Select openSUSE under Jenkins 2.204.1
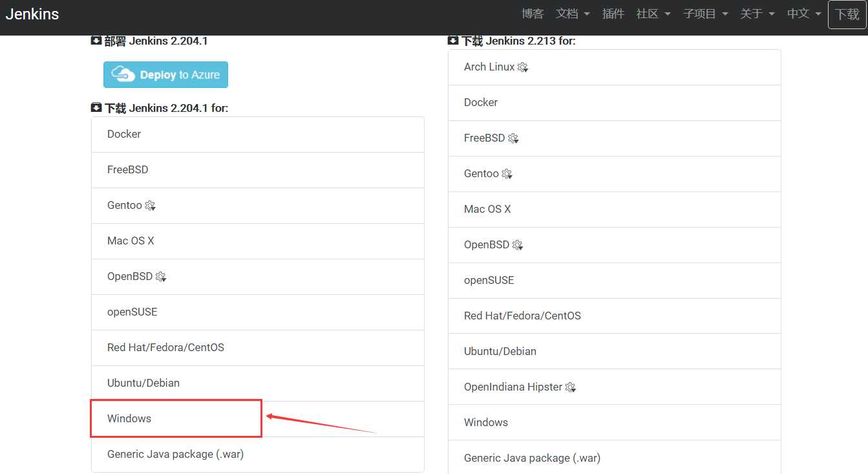The image size is (868, 474). [257, 312]
